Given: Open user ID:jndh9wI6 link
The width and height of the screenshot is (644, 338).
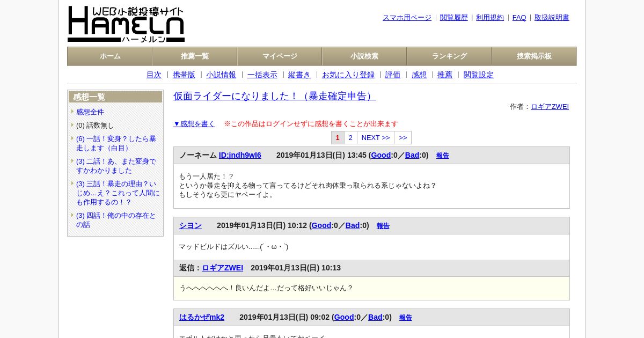Looking at the screenshot, I should pos(240,156).
